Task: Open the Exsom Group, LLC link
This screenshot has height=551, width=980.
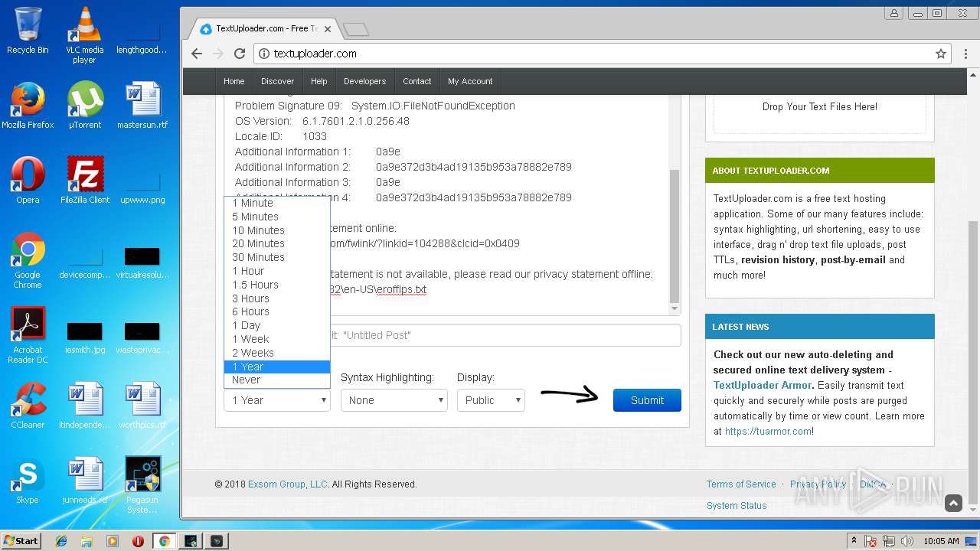Action: point(287,484)
